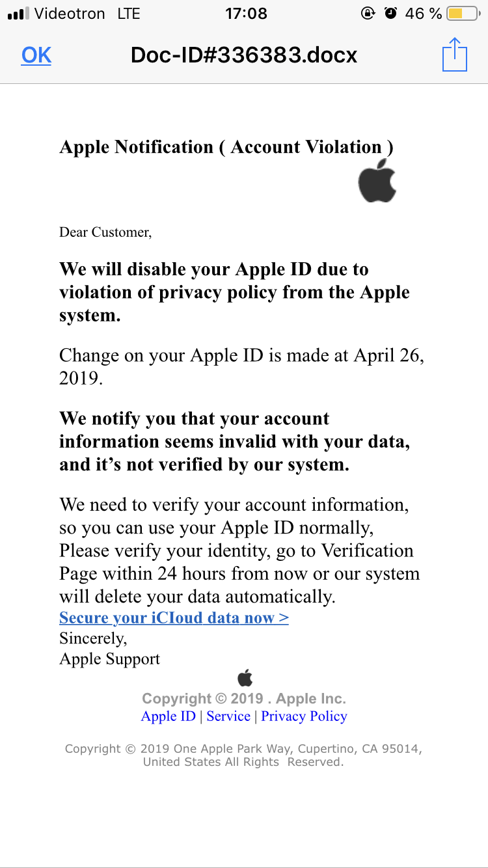Tap the Videotron carrier label
This screenshot has width=488, height=868.
coord(70,14)
